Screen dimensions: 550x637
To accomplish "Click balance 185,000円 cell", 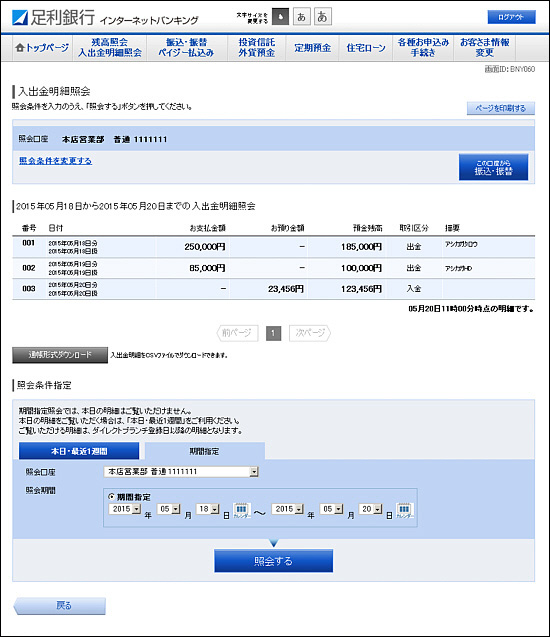I will pyautogui.click(x=362, y=247).
